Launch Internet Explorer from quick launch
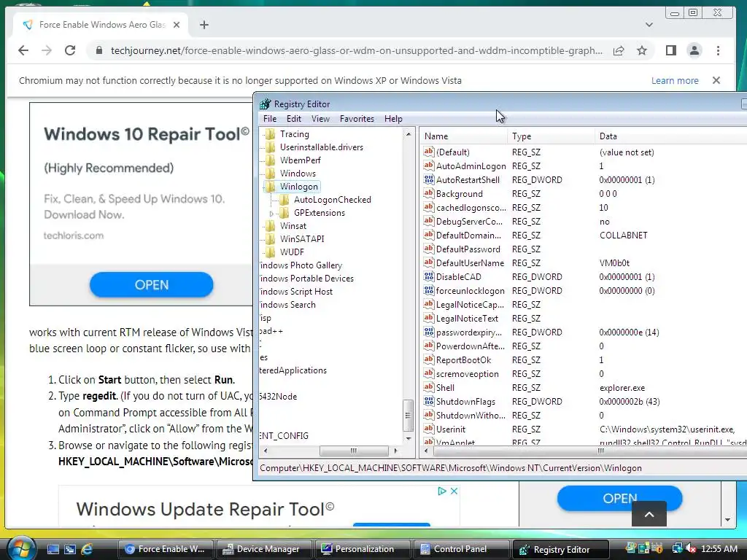The width and height of the screenshot is (747, 560). click(87, 549)
